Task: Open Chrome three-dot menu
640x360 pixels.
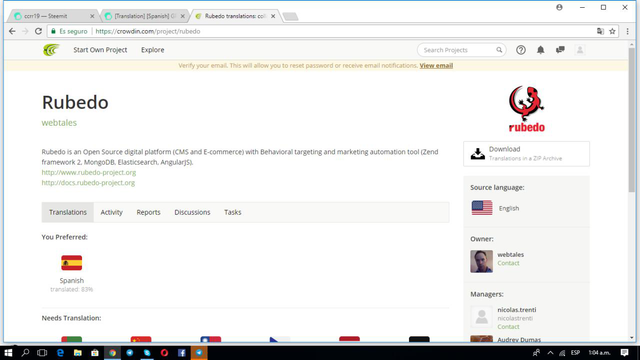Action: pyautogui.click(x=627, y=31)
